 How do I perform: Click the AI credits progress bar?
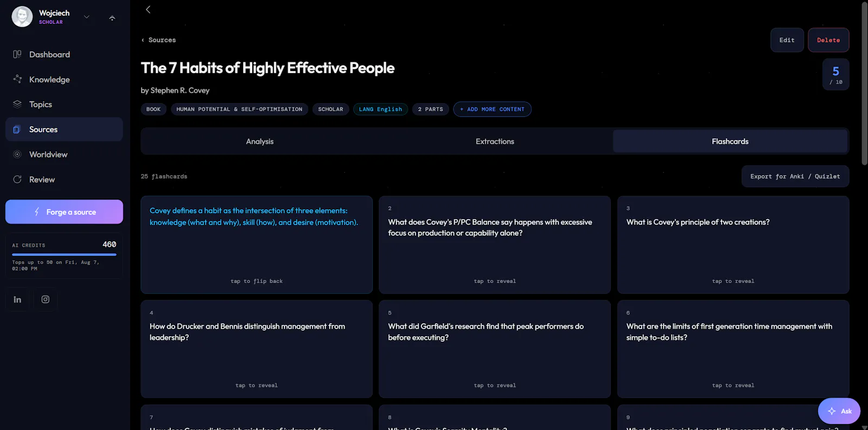coord(64,254)
